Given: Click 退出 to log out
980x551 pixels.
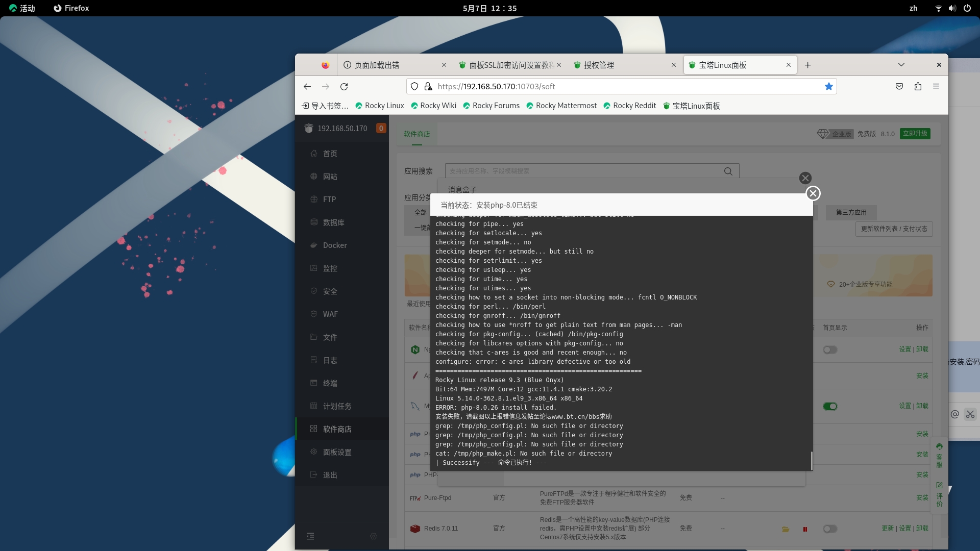Looking at the screenshot, I should [x=342, y=475].
